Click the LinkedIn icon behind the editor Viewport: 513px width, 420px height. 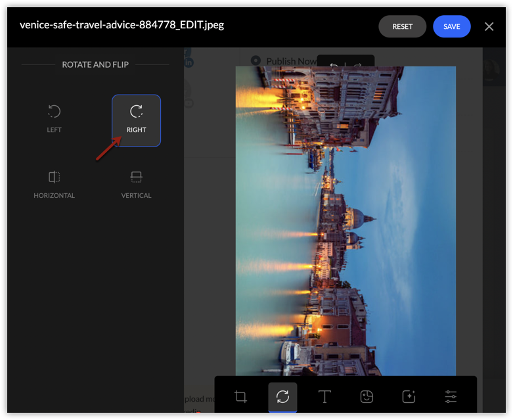[189, 62]
